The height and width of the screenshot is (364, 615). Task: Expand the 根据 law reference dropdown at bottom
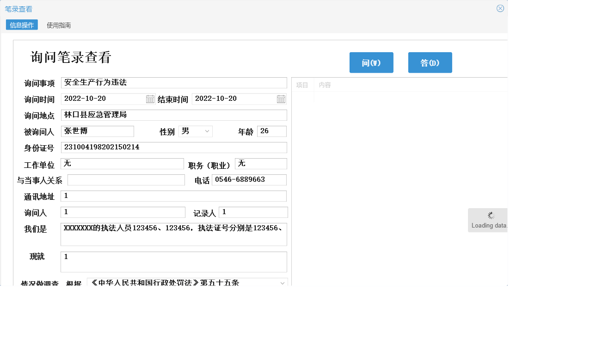click(282, 283)
